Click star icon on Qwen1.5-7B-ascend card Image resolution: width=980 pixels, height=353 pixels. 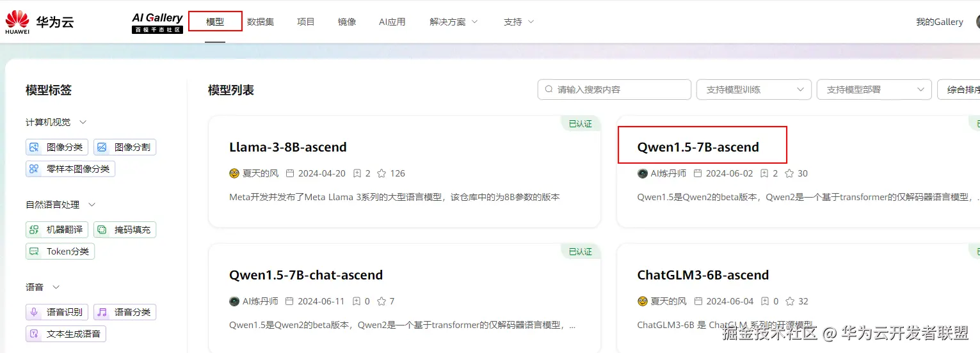(x=789, y=173)
